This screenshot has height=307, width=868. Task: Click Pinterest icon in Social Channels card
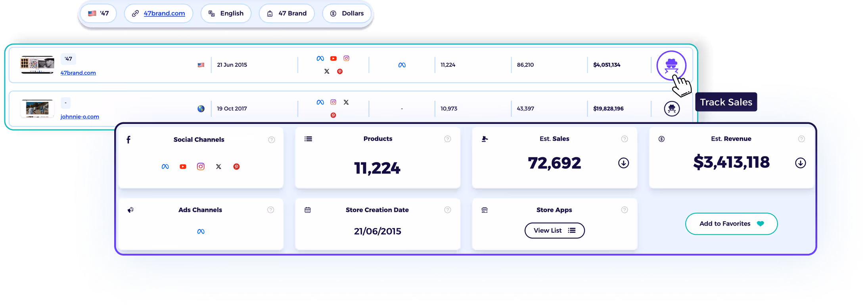coord(236,167)
